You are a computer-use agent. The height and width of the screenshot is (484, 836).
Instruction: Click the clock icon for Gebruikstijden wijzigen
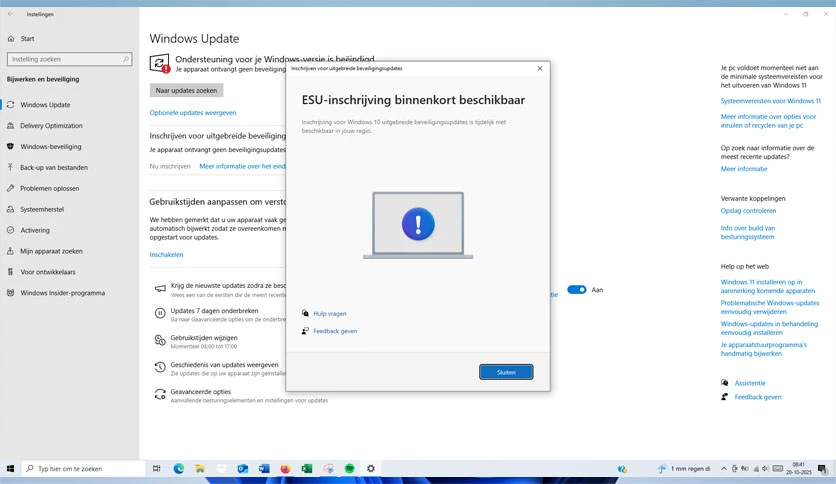[x=160, y=340]
